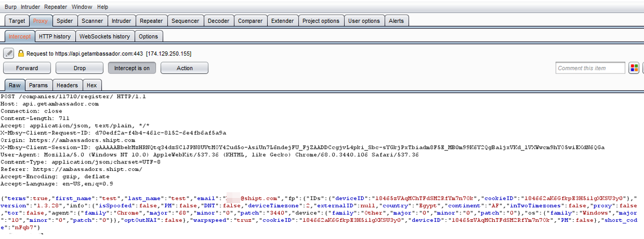Switch to the Intruder tool tab
Viewport: 644px width, 239px height.
click(121, 21)
